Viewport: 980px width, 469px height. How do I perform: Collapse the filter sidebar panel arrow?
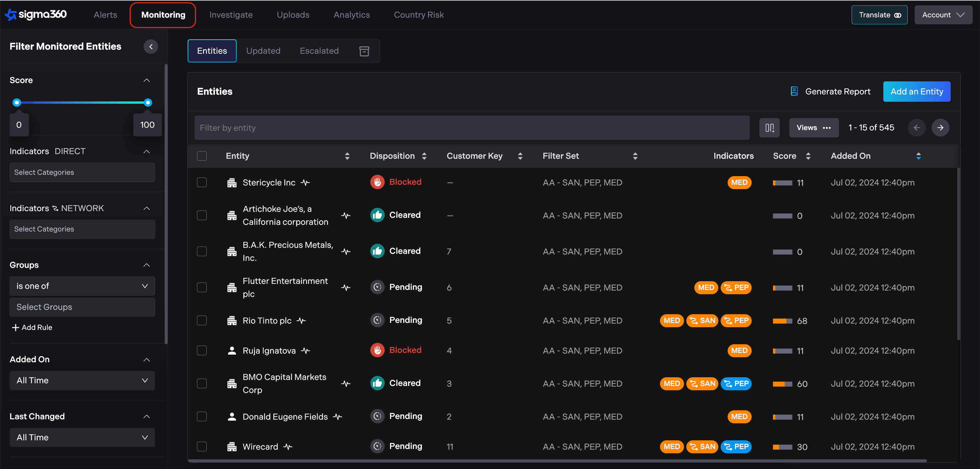[151, 46]
